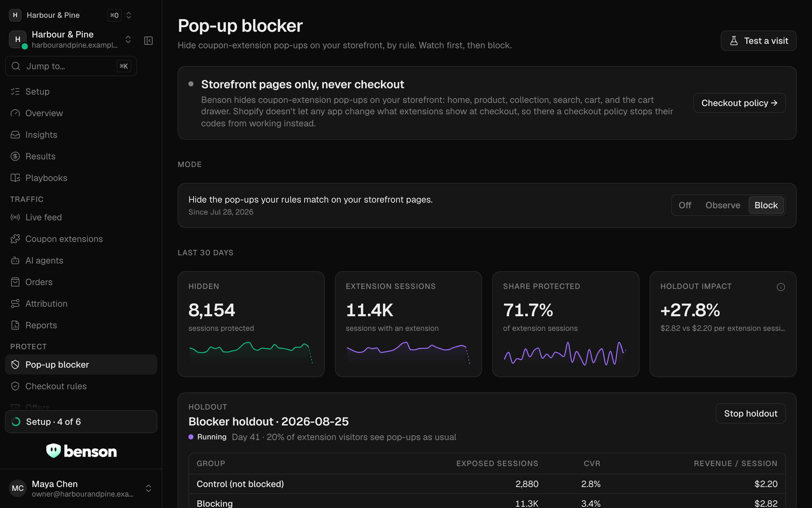Image resolution: width=812 pixels, height=508 pixels.
Task: Click the Extension sessions 11.4K value
Action: (370, 310)
